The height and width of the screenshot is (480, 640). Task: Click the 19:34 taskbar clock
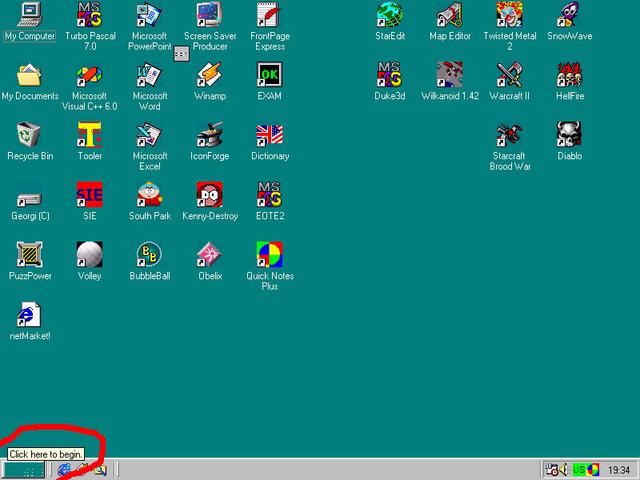pyautogui.click(x=618, y=470)
